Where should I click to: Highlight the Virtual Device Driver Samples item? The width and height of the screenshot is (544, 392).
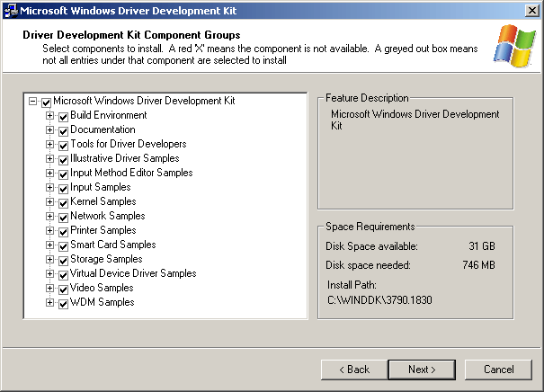pyautogui.click(x=133, y=273)
